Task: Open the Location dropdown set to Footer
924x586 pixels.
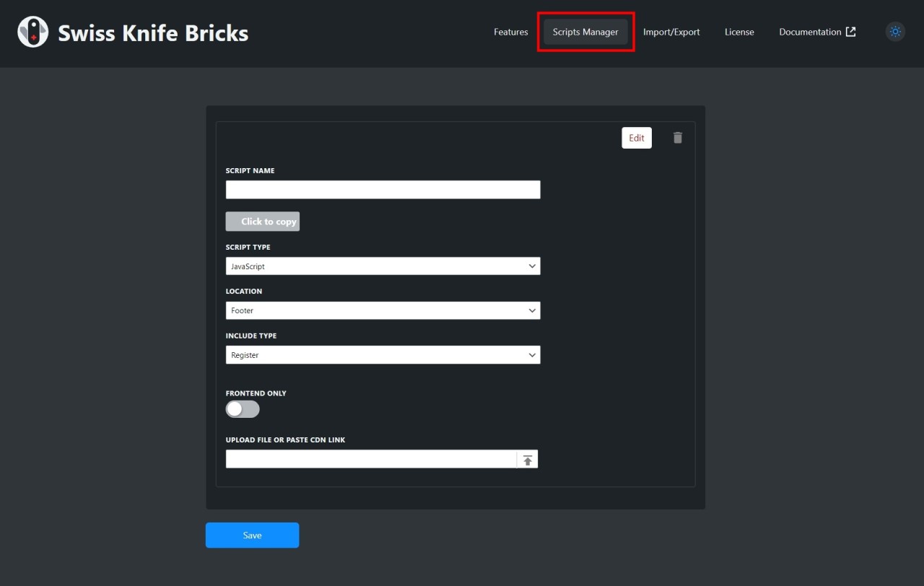Action: (383, 310)
